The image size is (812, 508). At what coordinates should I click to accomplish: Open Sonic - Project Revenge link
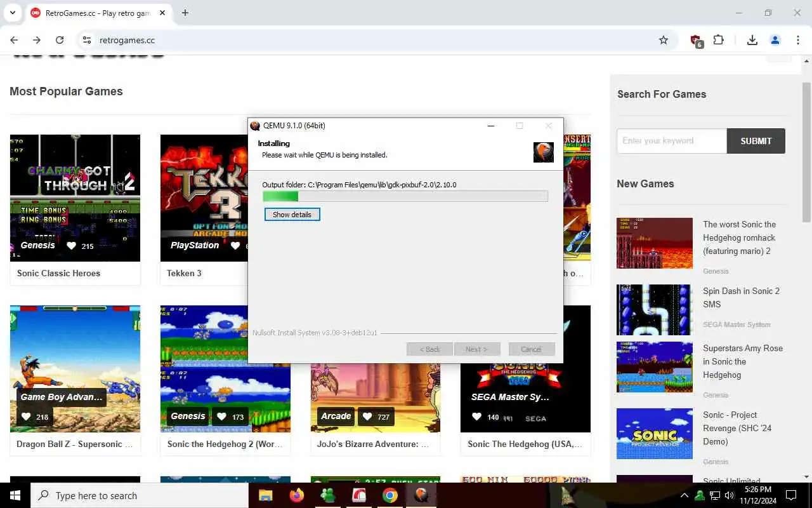(x=737, y=428)
